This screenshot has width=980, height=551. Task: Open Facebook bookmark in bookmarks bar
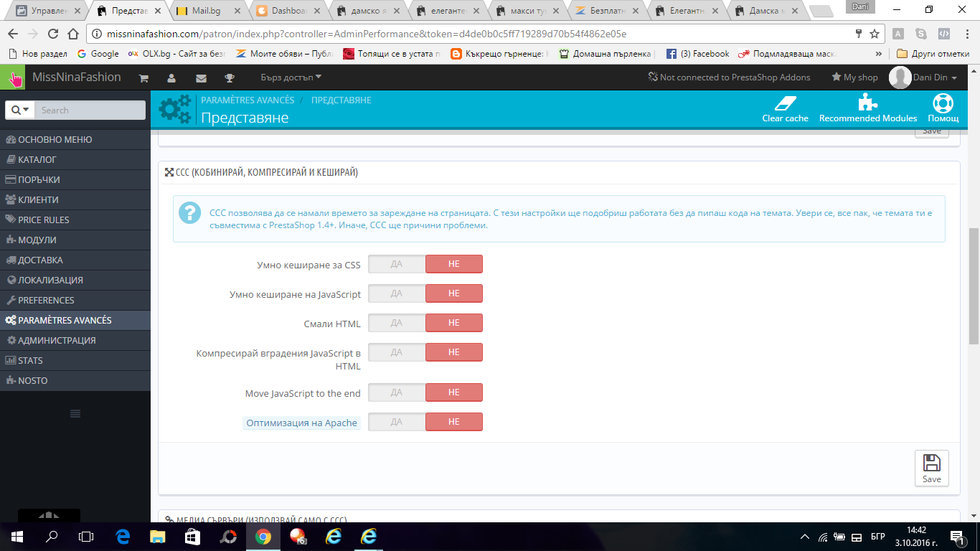click(698, 54)
